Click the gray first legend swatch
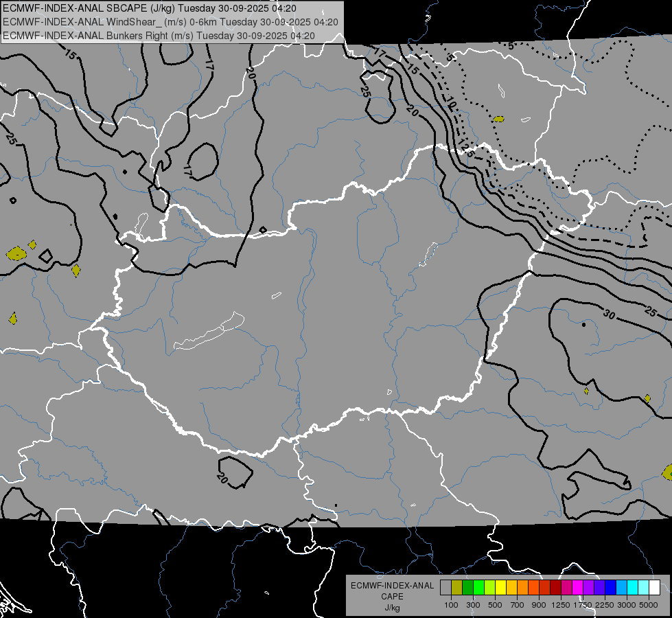Image resolution: width=672 pixels, height=618 pixels. click(445, 588)
